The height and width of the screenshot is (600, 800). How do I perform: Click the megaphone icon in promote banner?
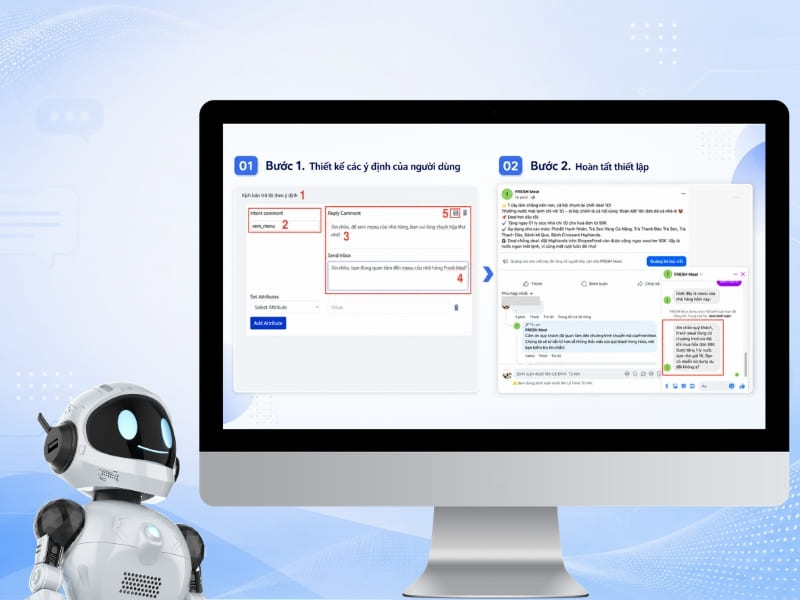[506, 261]
